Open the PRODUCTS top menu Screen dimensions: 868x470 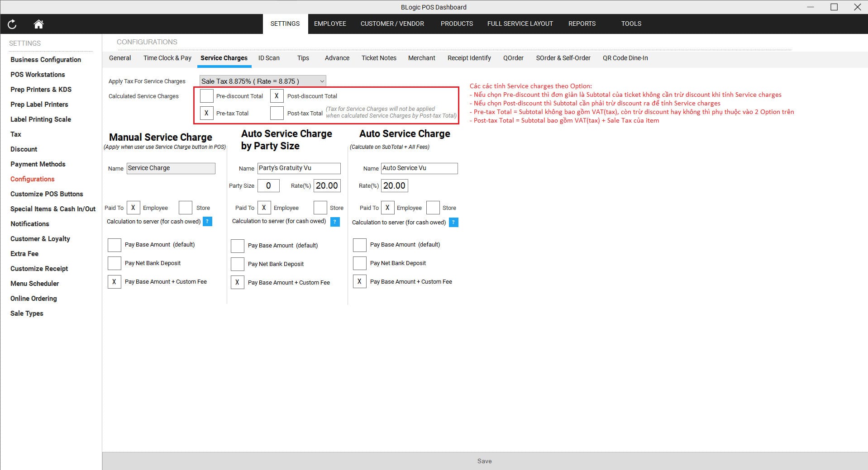pyautogui.click(x=457, y=24)
